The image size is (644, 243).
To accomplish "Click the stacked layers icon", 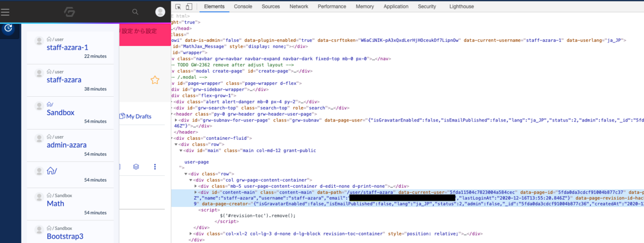I will (x=136, y=167).
